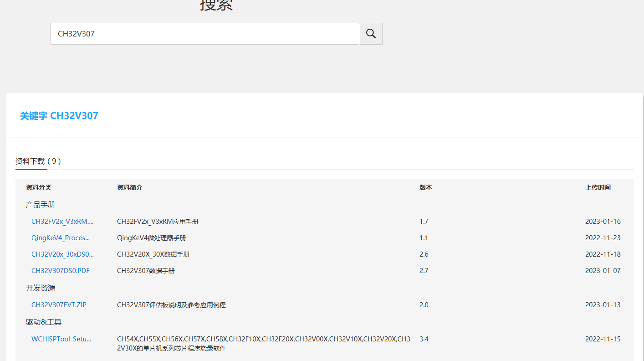Download the CH32V307EVT.ZIP file
This screenshot has width=644, height=361.
pos(59,305)
